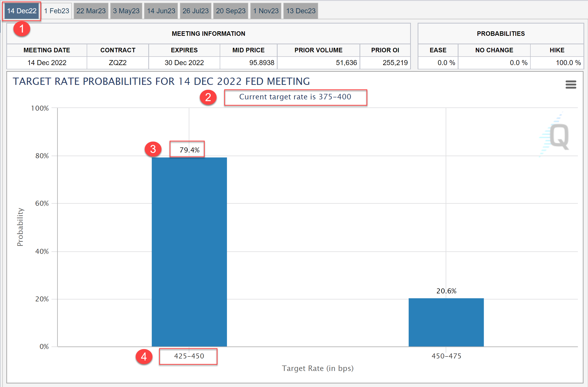Open the 22 Mar23 meeting tab

click(91, 11)
